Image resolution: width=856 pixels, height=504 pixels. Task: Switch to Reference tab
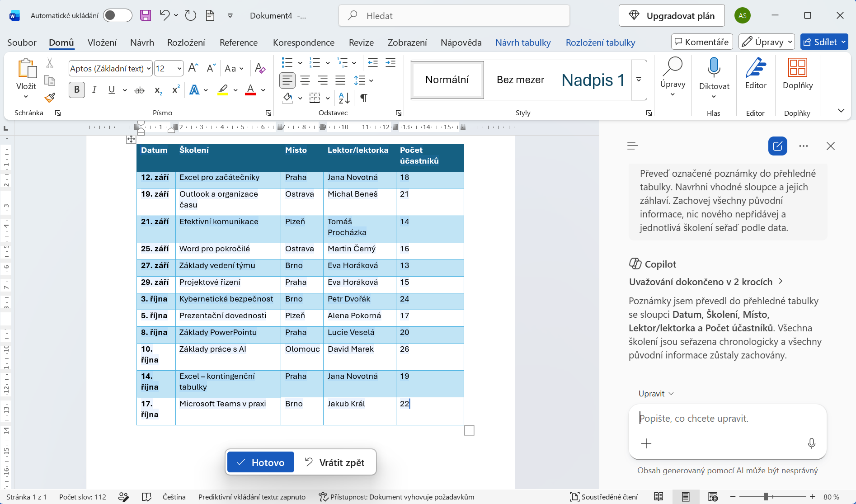tap(239, 42)
